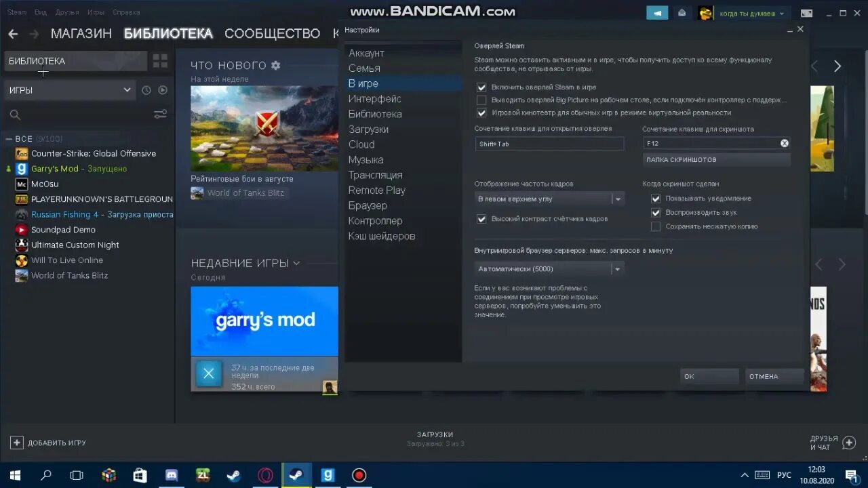
Task: Click the Steam announcements megaphone icon
Action: (x=657, y=13)
